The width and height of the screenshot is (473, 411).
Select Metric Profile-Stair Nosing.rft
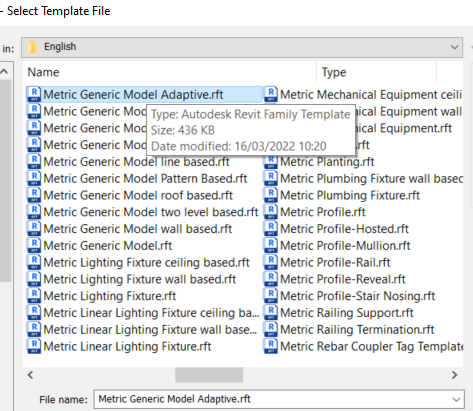358,296
